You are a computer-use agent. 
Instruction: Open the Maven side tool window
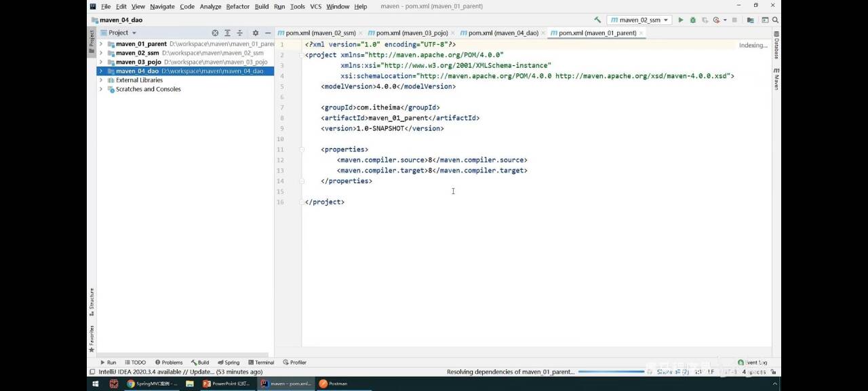(776, 79)
